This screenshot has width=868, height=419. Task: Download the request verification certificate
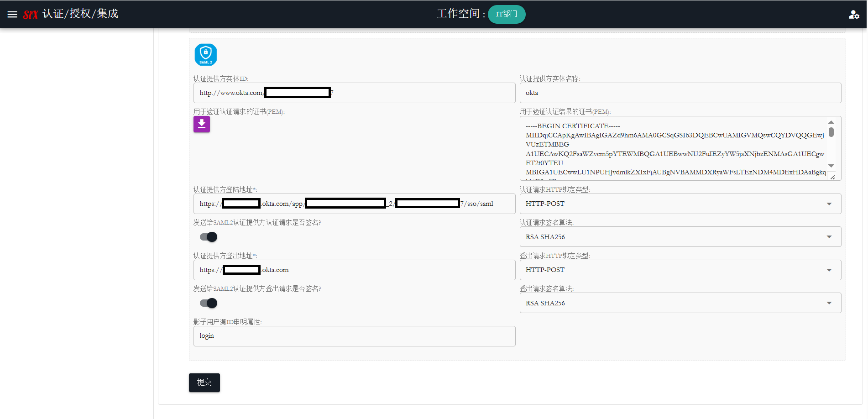pyautogui.click(x=202, y=124)
